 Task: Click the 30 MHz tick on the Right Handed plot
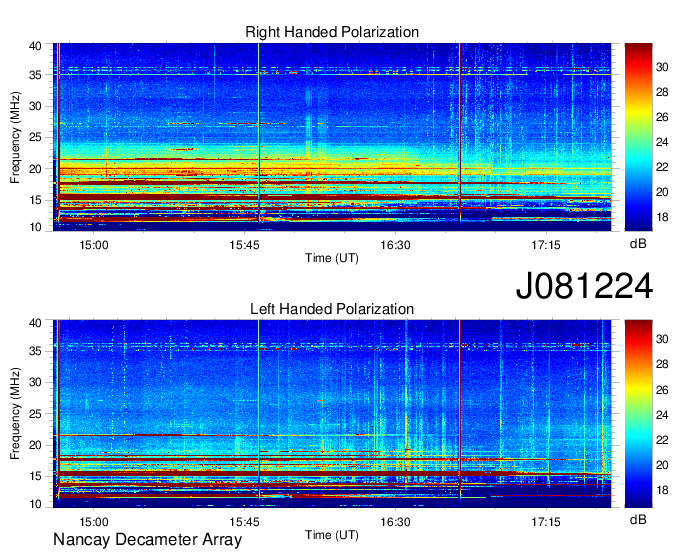(x=35, y=106)
